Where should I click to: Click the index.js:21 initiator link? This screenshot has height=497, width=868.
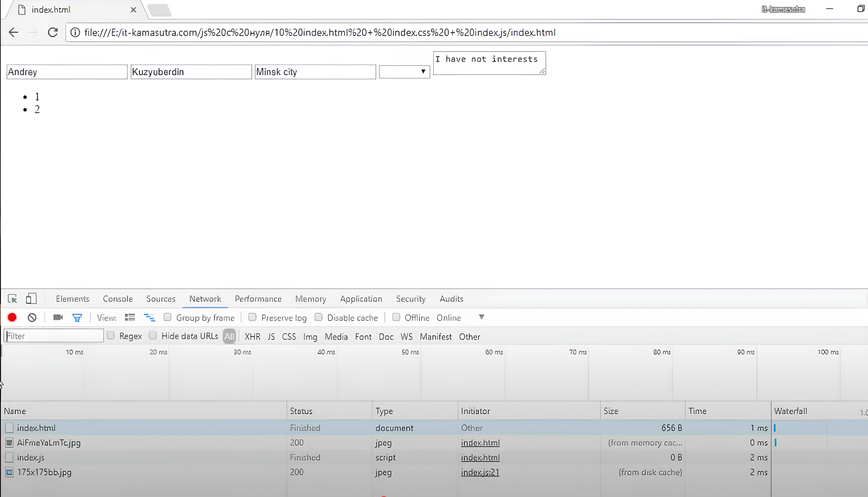(480, 472)
